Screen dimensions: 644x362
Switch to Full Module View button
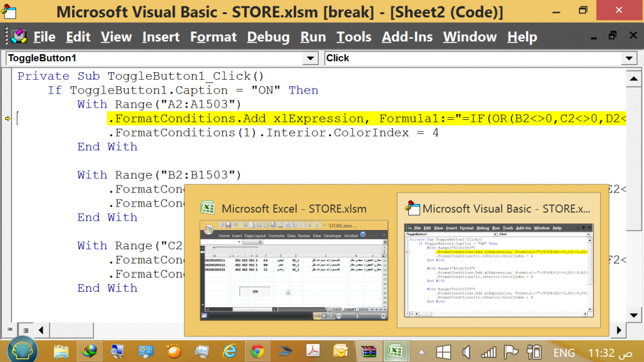pos(26,330)
